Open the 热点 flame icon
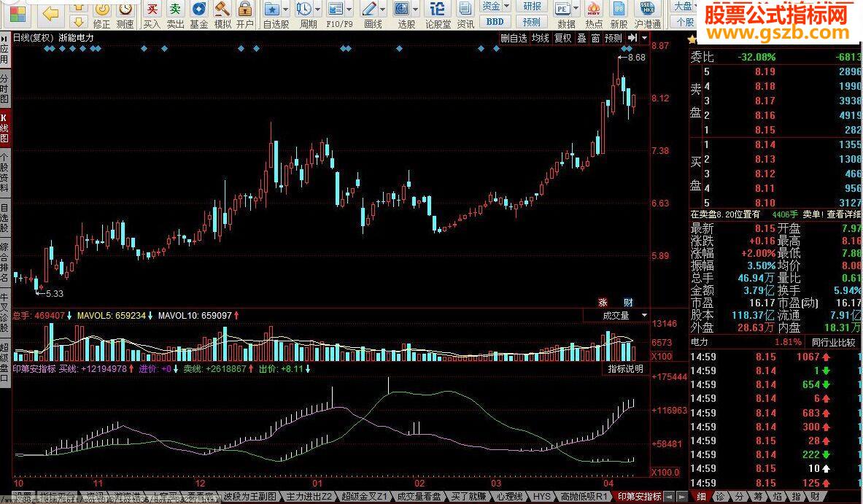 593,9
